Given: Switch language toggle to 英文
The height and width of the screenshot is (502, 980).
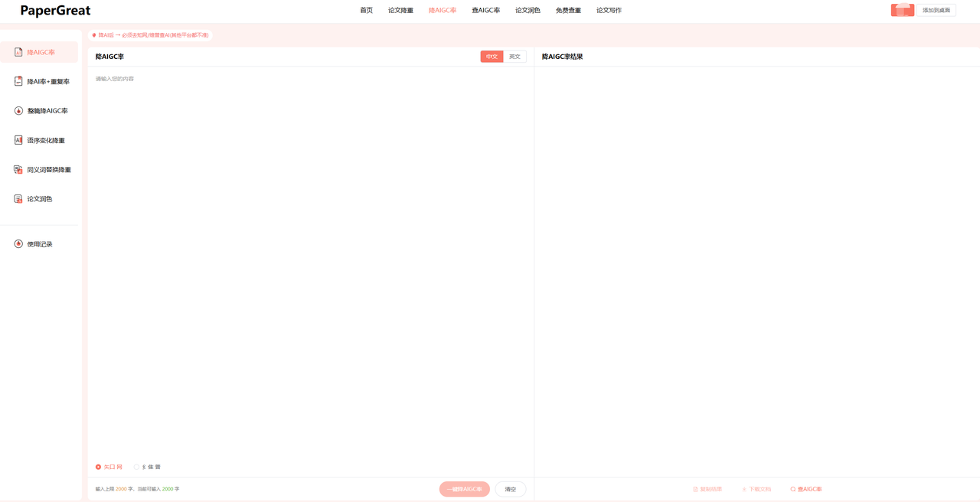Looking at the screenshot, I should coord(514,57).
